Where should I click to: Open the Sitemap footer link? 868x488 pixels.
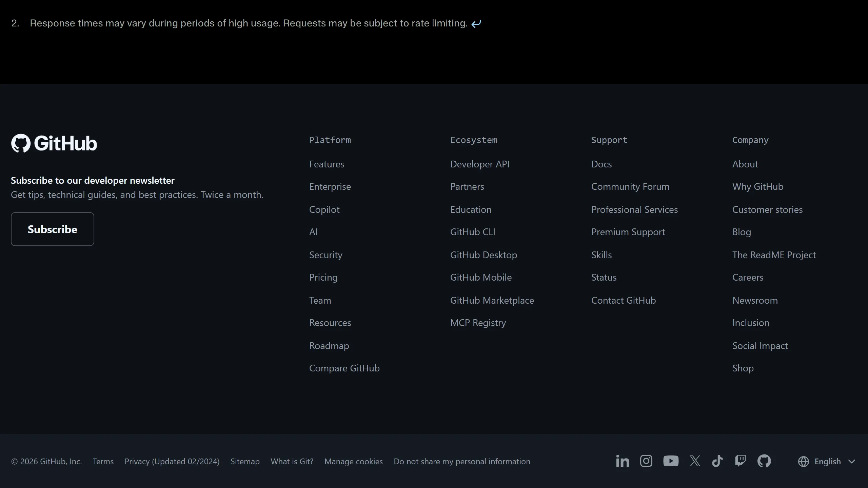[x=245, y=462]
